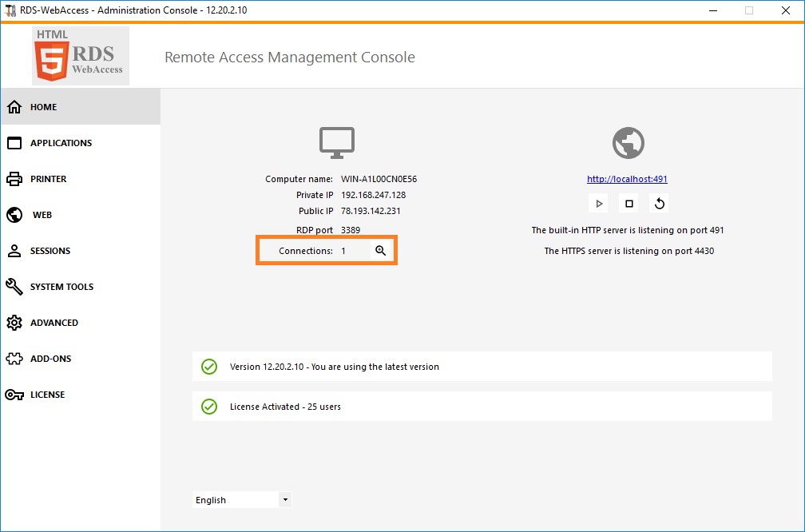805x532 pixels.
Task: Click the License Activated - 25 users message
Action: click(x=285, y=407)
